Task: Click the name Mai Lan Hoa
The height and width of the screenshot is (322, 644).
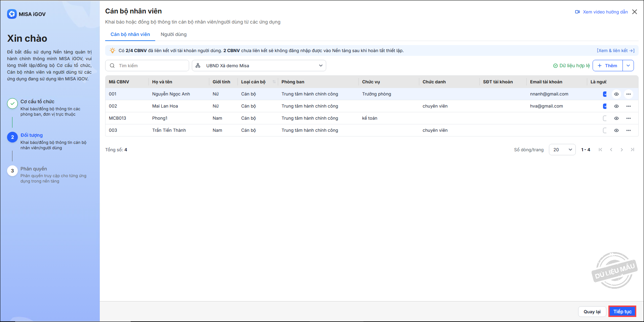Action: tap(165, 106)
